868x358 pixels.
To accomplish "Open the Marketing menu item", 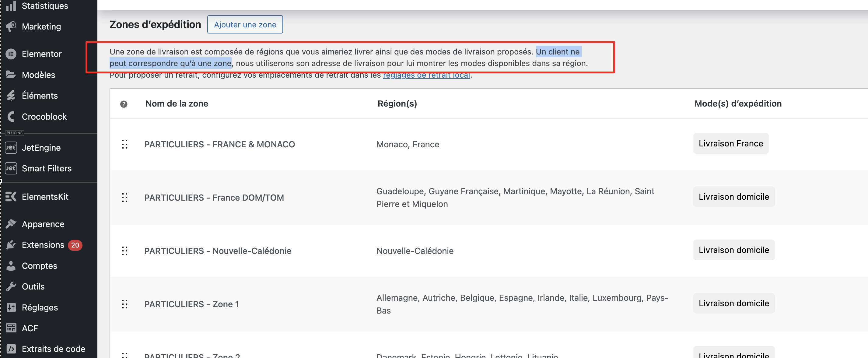I will (41, 26).
